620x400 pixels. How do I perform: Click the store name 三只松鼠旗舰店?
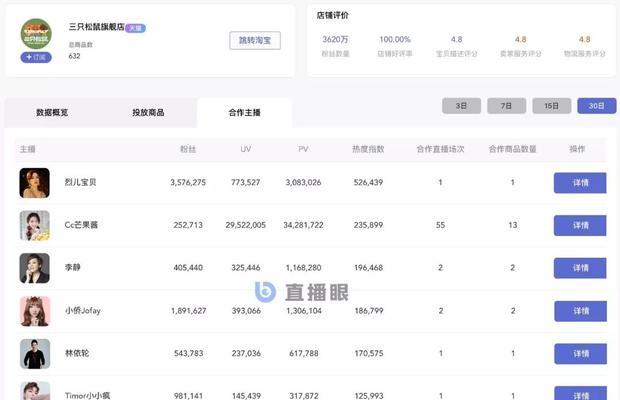[x=96, y=27]
